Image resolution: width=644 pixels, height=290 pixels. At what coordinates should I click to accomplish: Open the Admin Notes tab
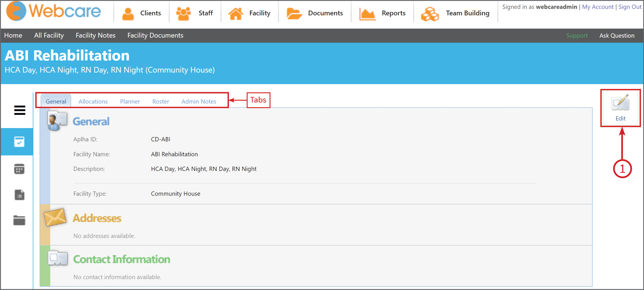coord(199,101)
